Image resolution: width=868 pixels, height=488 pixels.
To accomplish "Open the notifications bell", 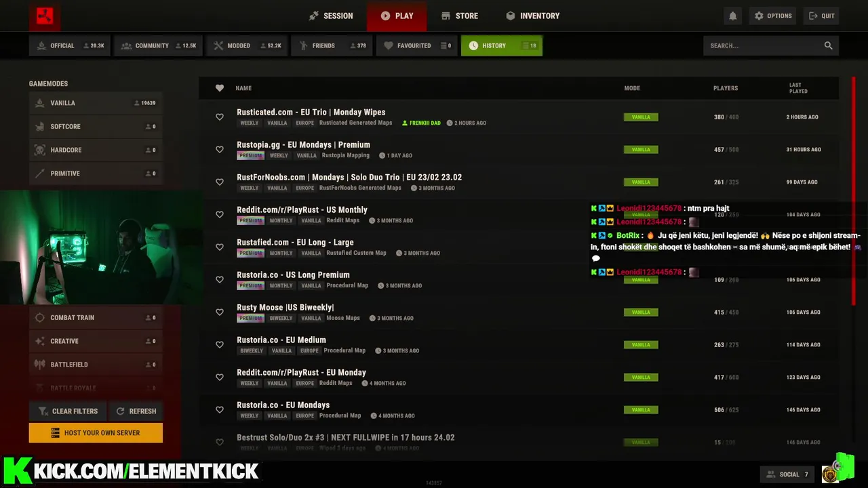I will tap(732, 16).
